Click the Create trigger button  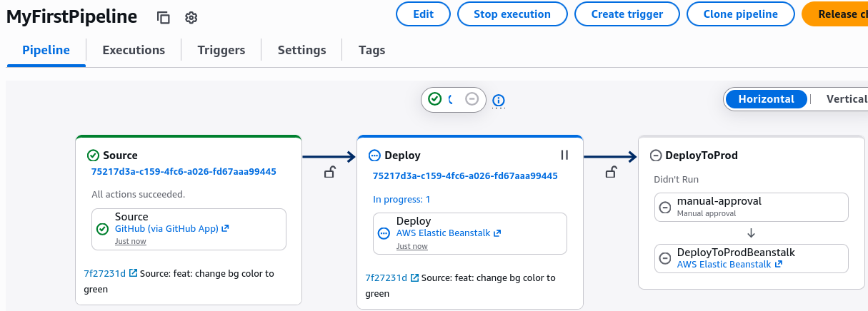tap(627, 14)
